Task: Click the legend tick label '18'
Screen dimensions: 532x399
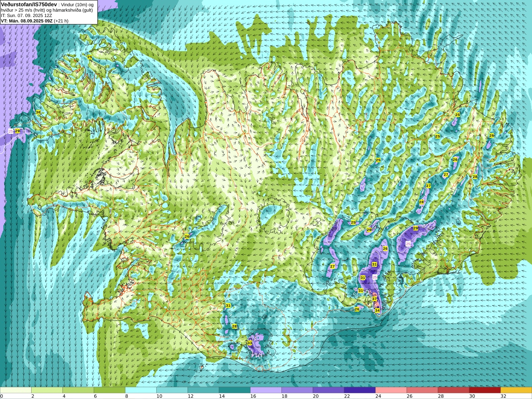Action: (284, 396)
